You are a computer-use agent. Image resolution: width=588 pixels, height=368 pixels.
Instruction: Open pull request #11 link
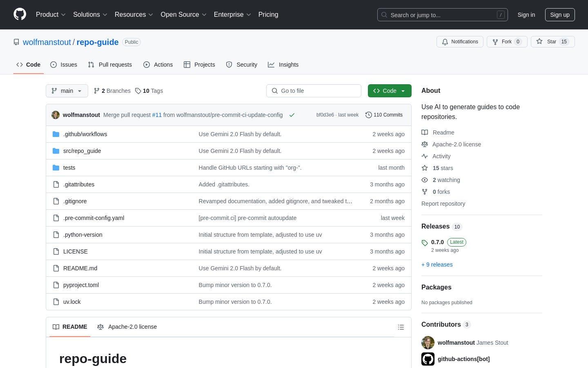157,115
